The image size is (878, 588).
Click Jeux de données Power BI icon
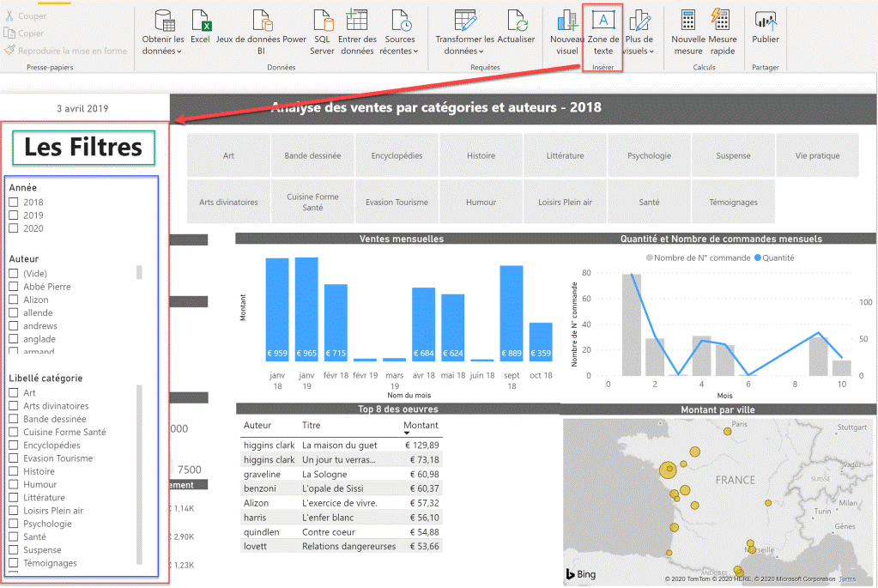(x=262, y=20)
